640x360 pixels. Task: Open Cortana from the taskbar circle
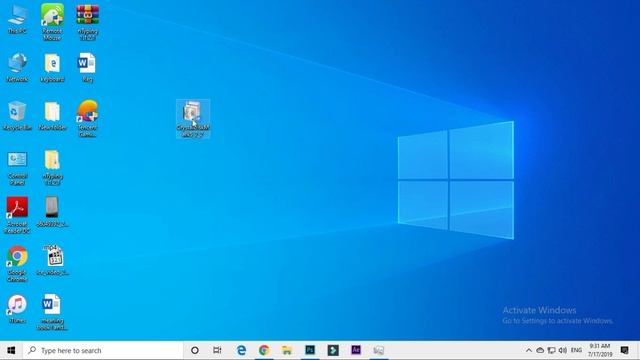[x=195, y=350]
